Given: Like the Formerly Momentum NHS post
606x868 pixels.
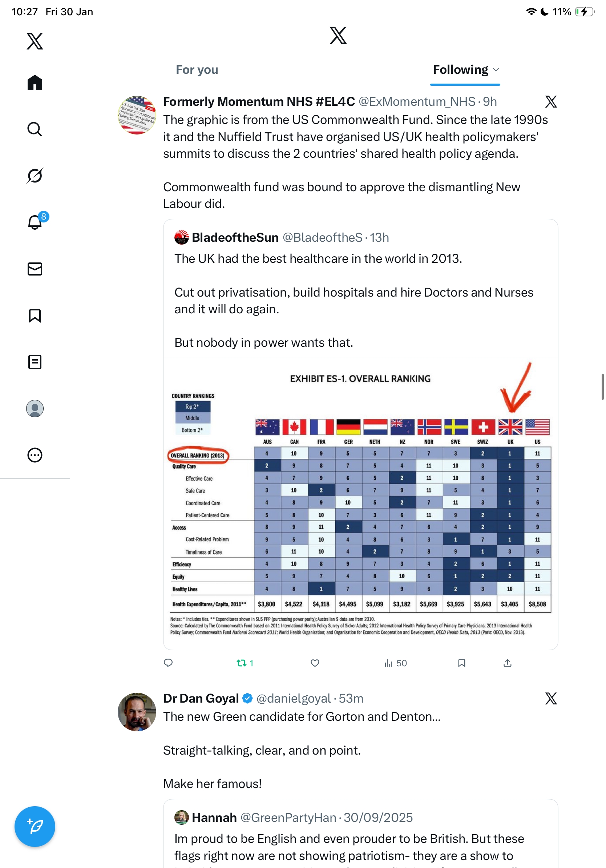Looking at the screenshot, I should pos(315,663).
